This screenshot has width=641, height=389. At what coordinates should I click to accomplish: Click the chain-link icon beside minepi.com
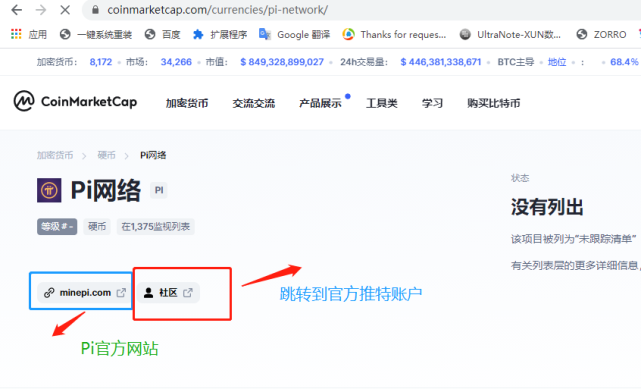pos(49,293)
